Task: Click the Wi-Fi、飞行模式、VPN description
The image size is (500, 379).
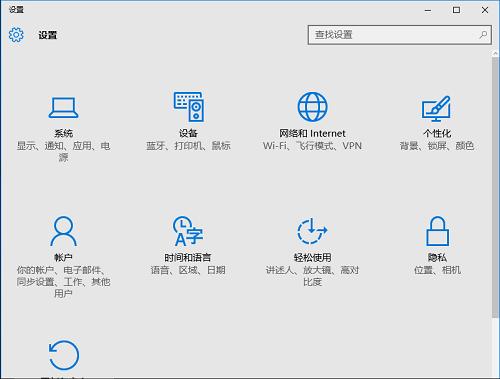Action: tap(312, 146)
